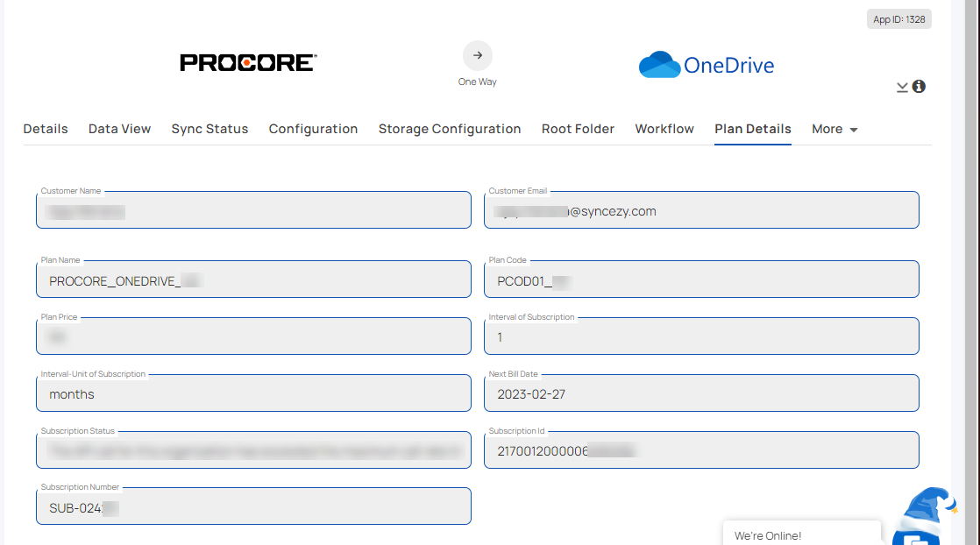Click the Customer Email field

point(701,210)
